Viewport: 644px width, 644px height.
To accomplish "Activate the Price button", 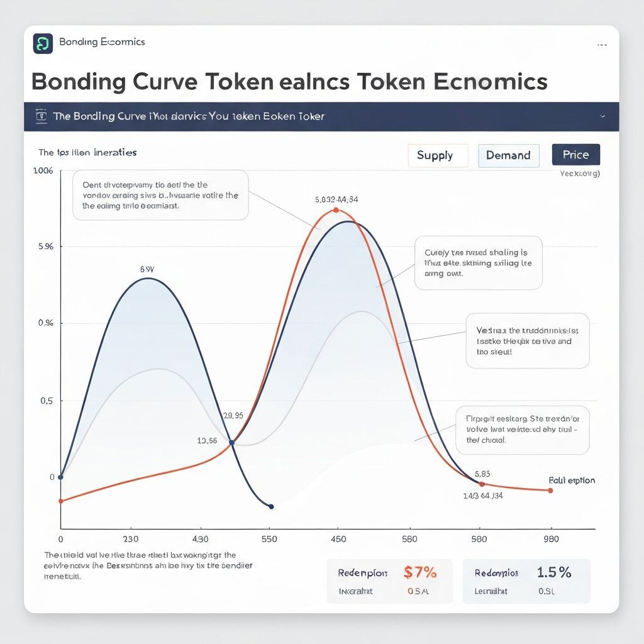I will (575, 155).
